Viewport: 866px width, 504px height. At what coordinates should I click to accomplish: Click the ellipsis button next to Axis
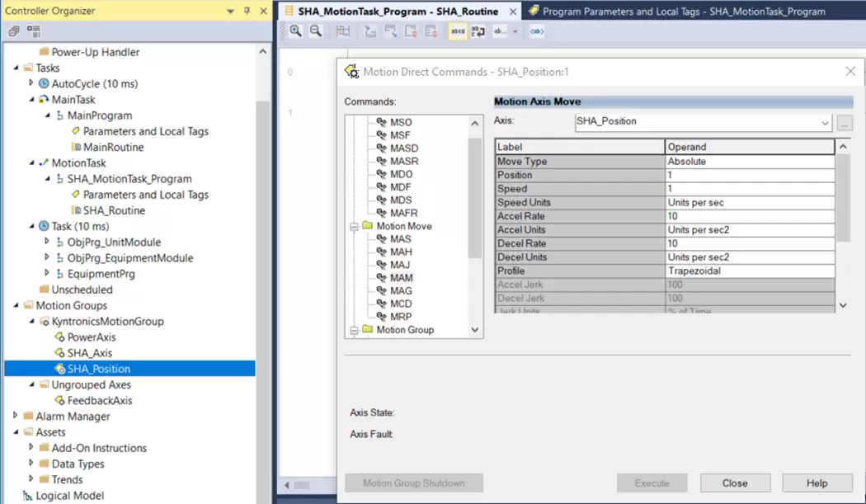coord(845,124)
